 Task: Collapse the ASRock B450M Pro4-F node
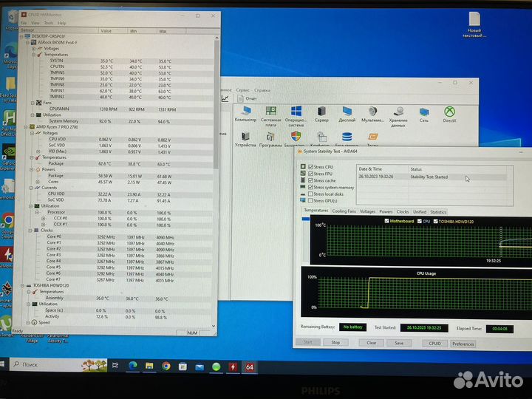tap(27, 42)
